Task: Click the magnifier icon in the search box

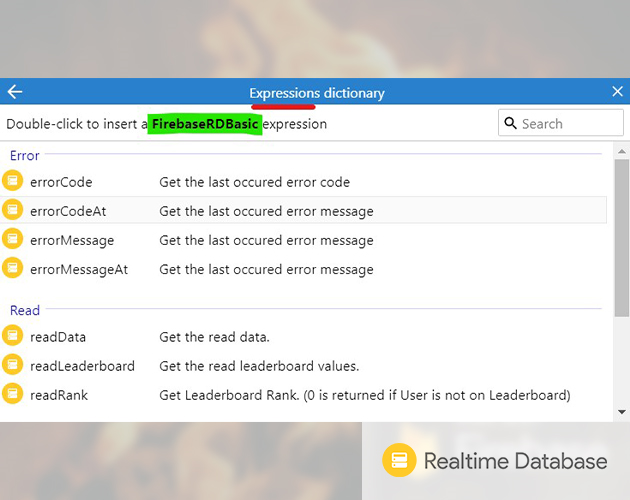Action: (511, 123)
